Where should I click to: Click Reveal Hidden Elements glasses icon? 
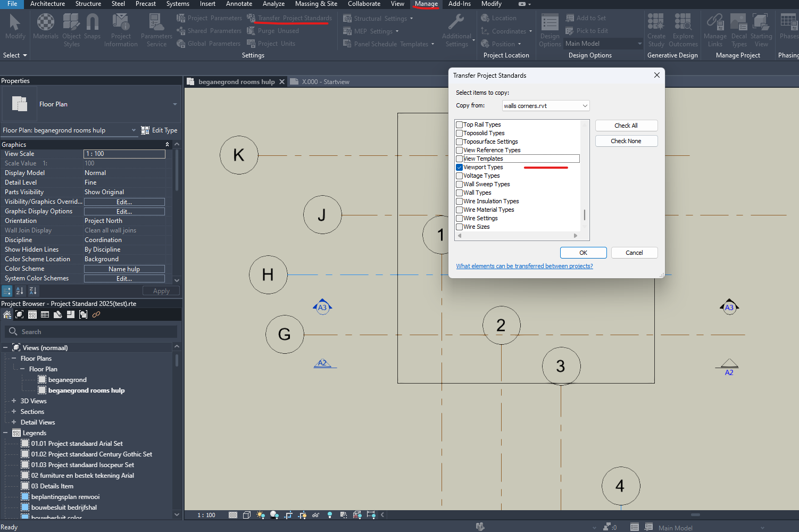click(316, 514)
